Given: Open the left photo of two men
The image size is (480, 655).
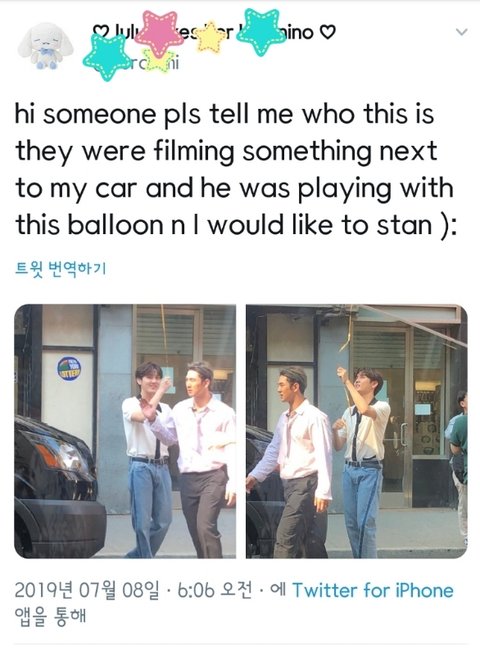Looking at the screenshot, I should tap(125, 431).
